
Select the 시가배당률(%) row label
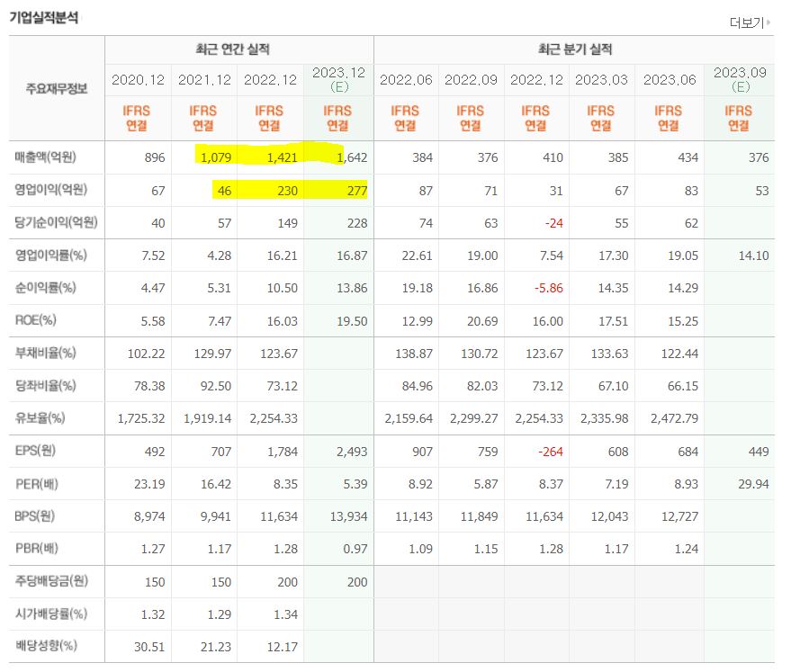pyautogui.click(x=51, y=614)
